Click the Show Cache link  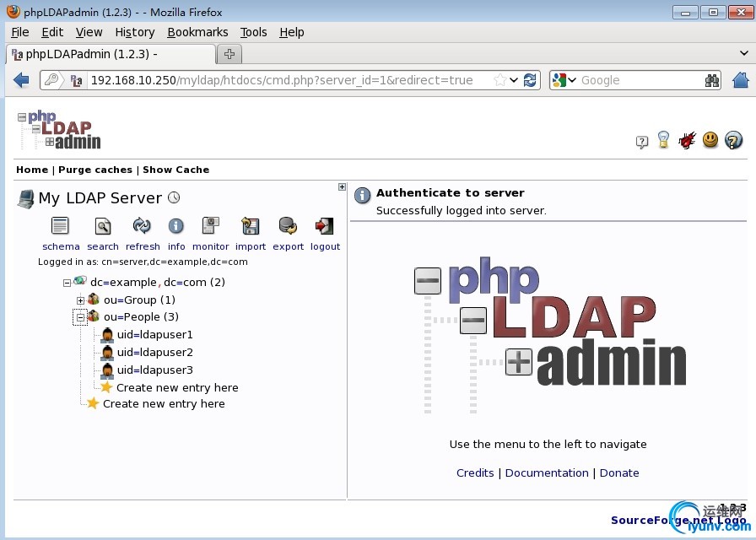pos(176,170)
